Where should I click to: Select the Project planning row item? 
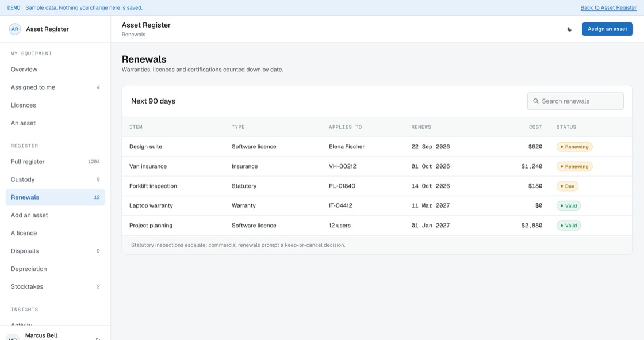[x=151, y=226]
